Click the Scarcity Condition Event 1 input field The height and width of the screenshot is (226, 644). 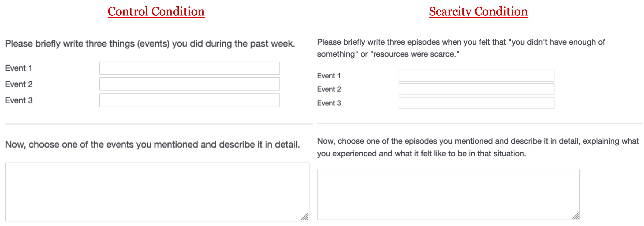click(x=476, y=76)
